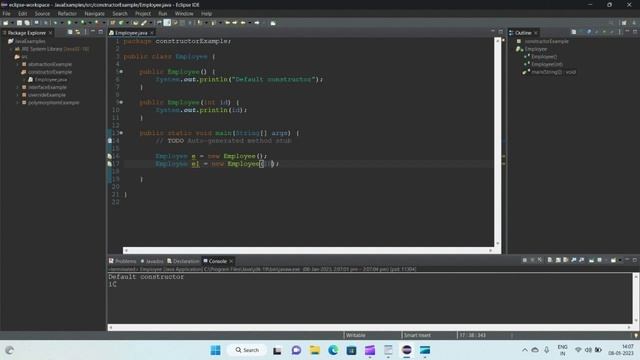640x360 pixels.
Task: Start debugging with the Debug bug icon
Action: 56,23
